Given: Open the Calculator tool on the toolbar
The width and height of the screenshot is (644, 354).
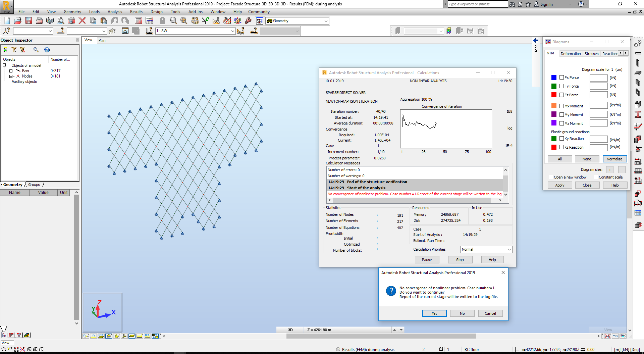Looking at the screenshot, I should 139,20.
